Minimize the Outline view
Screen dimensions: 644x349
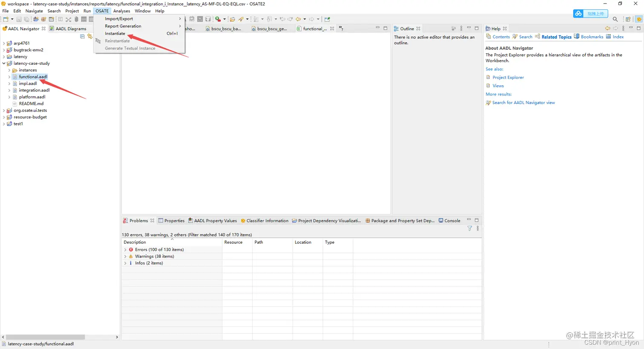pos(469,28)
